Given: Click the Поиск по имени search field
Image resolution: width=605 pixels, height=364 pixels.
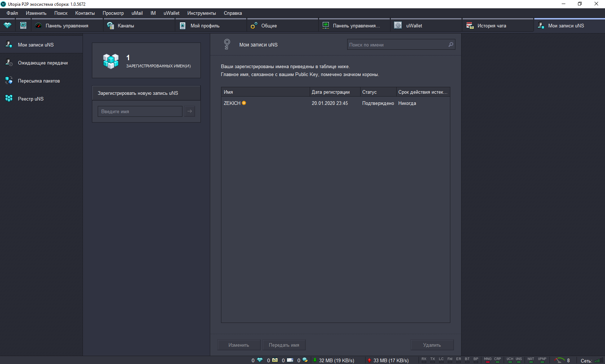Looking at the screenshot, I should [401, 45].
